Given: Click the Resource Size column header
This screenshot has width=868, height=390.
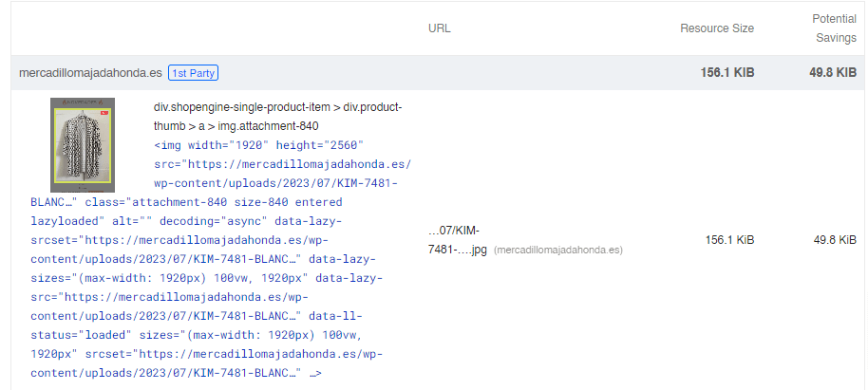Looking at the screenshot, I should pyautogui.click(x=717, y=28).
